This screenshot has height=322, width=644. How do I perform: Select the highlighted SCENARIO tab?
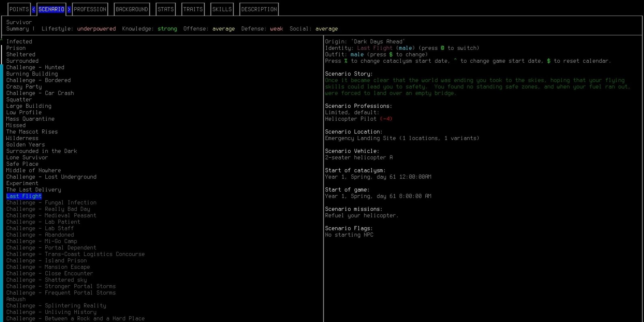pyautogui.click(x=51, y=9)
